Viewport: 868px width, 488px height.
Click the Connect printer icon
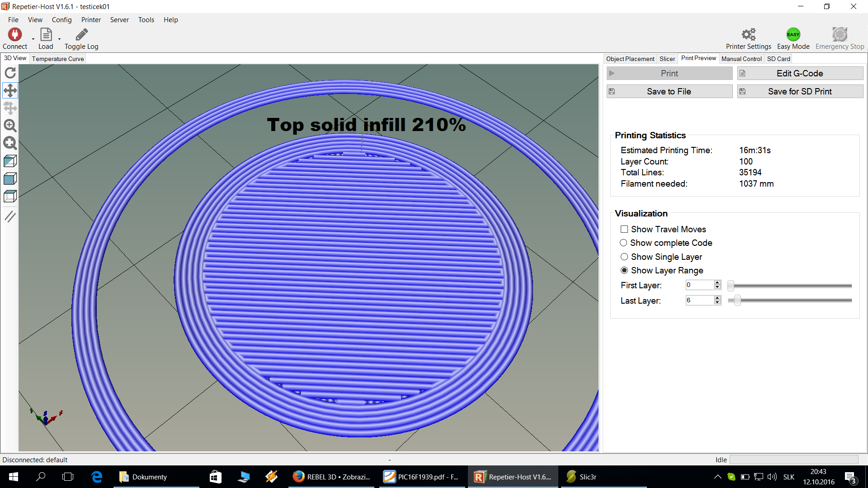(x=15, y=35)
